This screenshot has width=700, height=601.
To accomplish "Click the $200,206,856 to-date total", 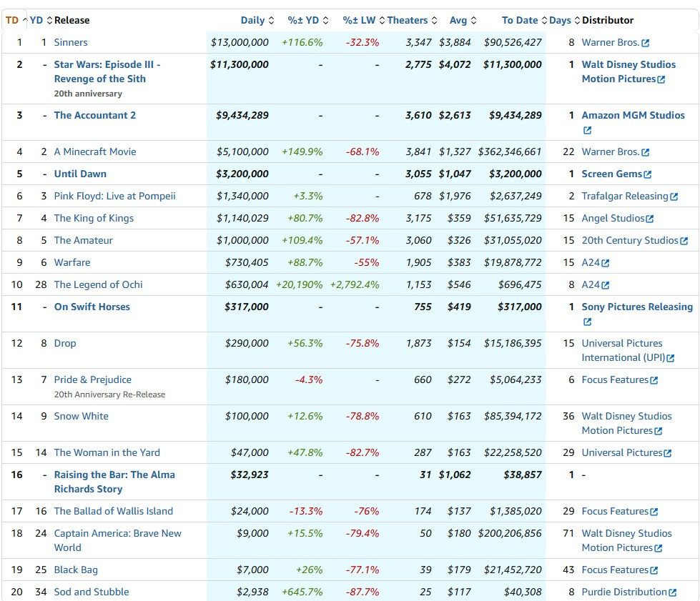I will click(510, 533).
